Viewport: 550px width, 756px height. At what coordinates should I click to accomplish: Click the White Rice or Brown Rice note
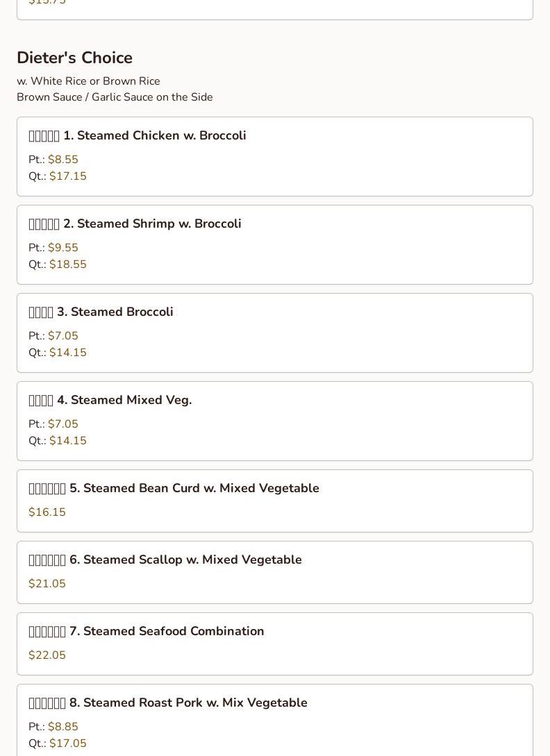pos(88,81)
